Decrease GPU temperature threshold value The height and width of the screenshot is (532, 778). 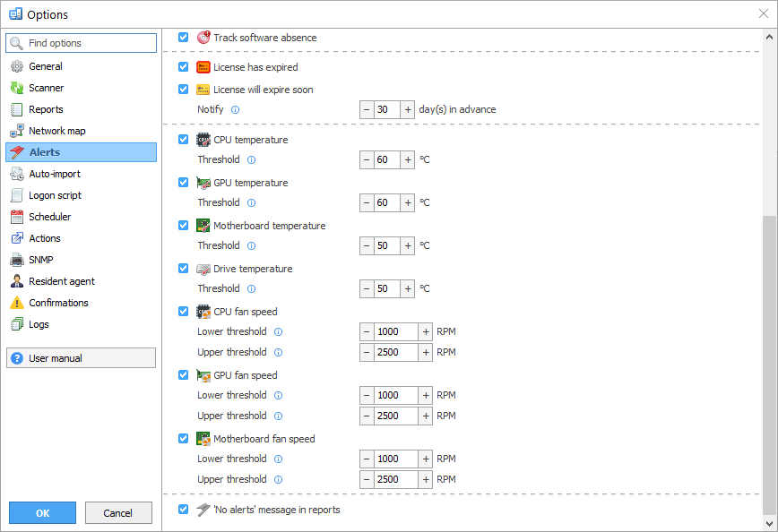coord(367,202)
